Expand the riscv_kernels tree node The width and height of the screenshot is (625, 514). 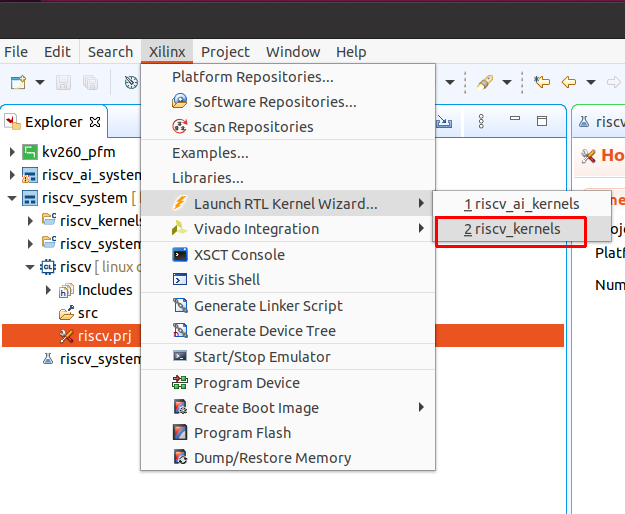(x=30, y=221)
